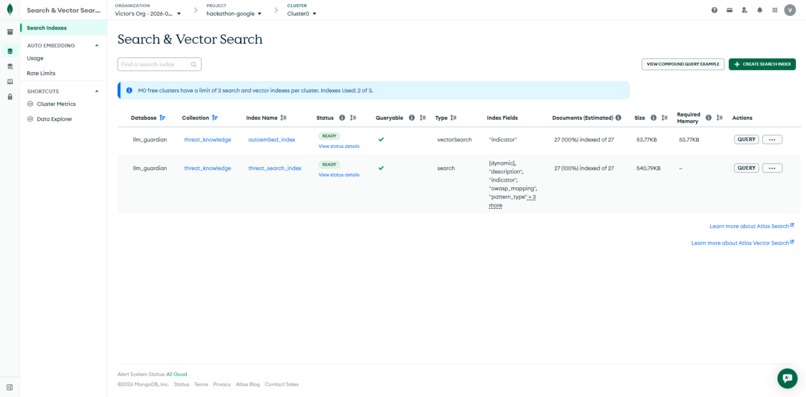The height and width of the screenshot is (397, 806).
Task: Click the green database icon in left rail
Action: coord(10,51)
